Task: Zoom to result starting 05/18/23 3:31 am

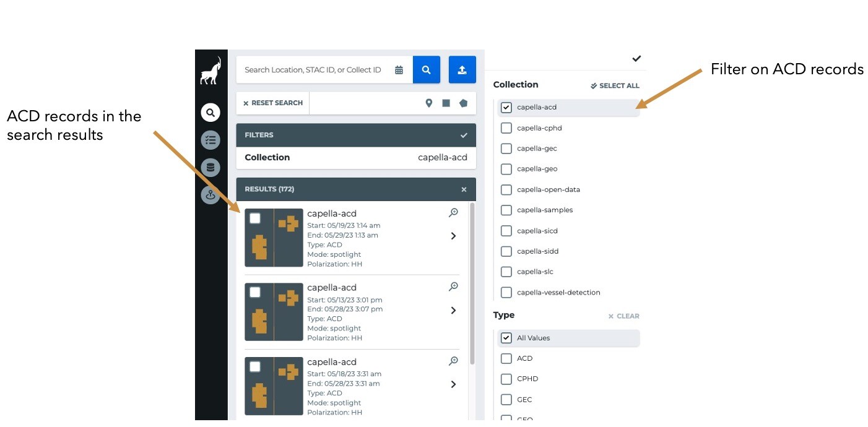Action: (x=453, y=361)
